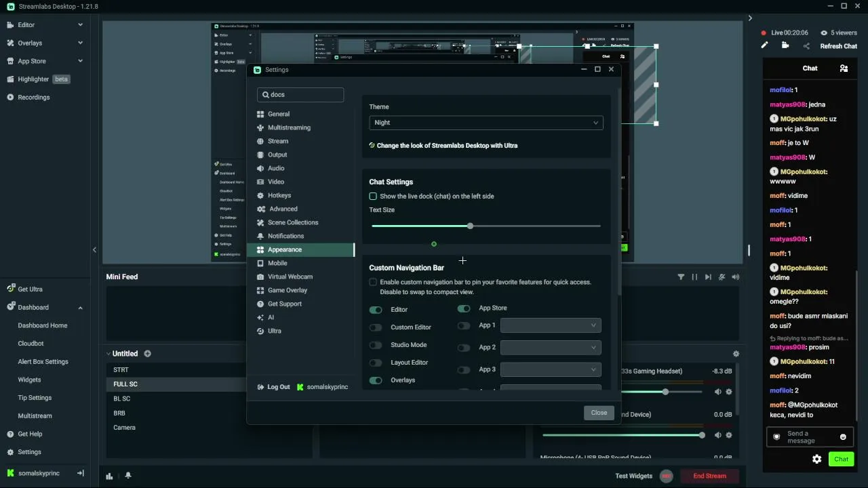Screen dimensions: 868x488
Task: Click the End Stream button
Action: pos(709,476)
